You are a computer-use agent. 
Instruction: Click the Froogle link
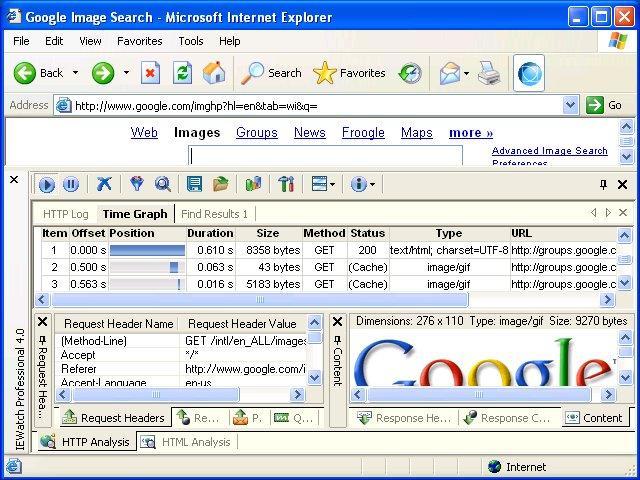(x=363, y=132)
